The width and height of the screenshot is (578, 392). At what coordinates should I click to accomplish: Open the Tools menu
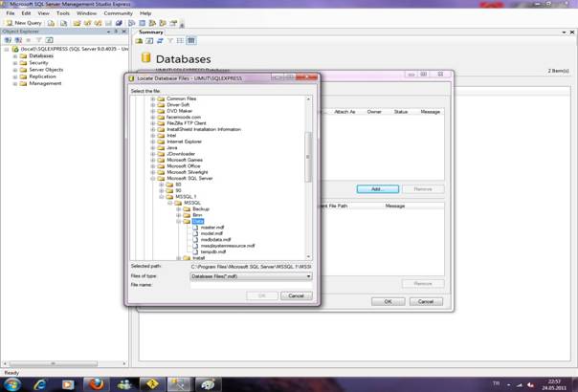(x=62, y=13)
